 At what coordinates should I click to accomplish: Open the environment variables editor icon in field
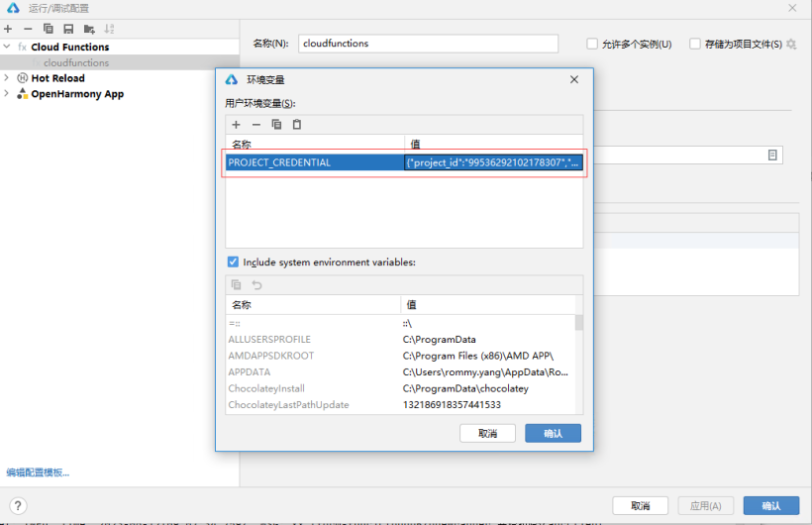coord(772,155)
